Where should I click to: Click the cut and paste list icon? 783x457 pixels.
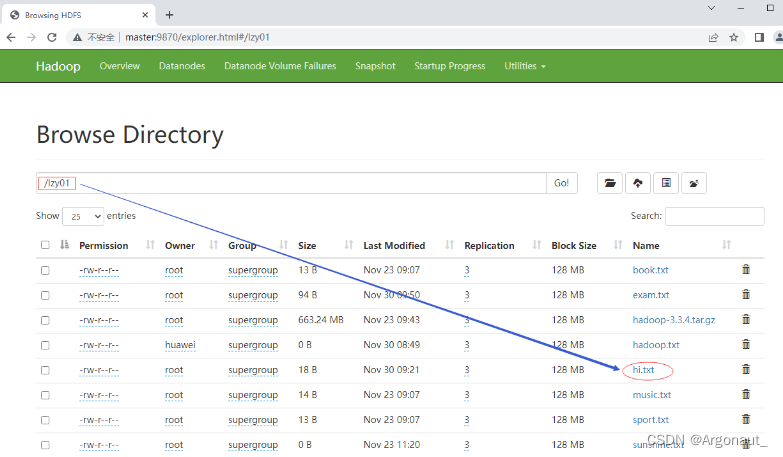[x=666, y=183]
